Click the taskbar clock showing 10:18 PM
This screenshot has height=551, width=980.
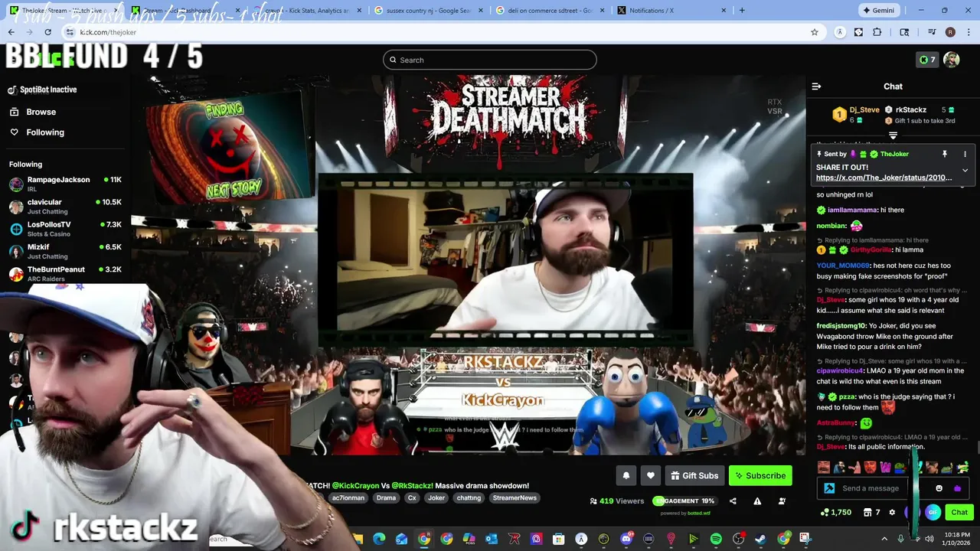[x=955, y=539]
